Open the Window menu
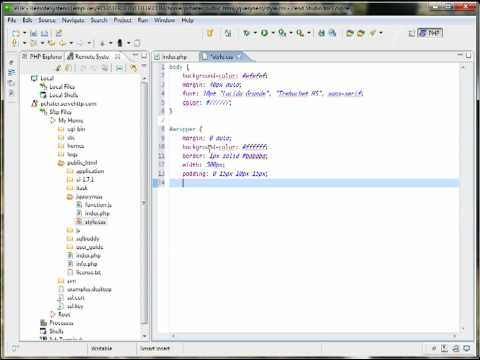Screen dimensions: 480x360 pos(164,20)
